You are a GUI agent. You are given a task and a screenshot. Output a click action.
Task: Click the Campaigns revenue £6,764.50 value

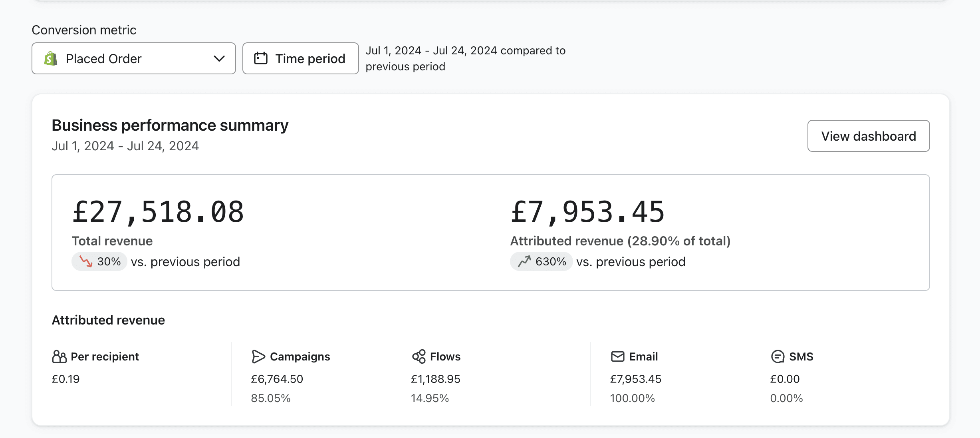pyautogui.click(x=277, y=379)
